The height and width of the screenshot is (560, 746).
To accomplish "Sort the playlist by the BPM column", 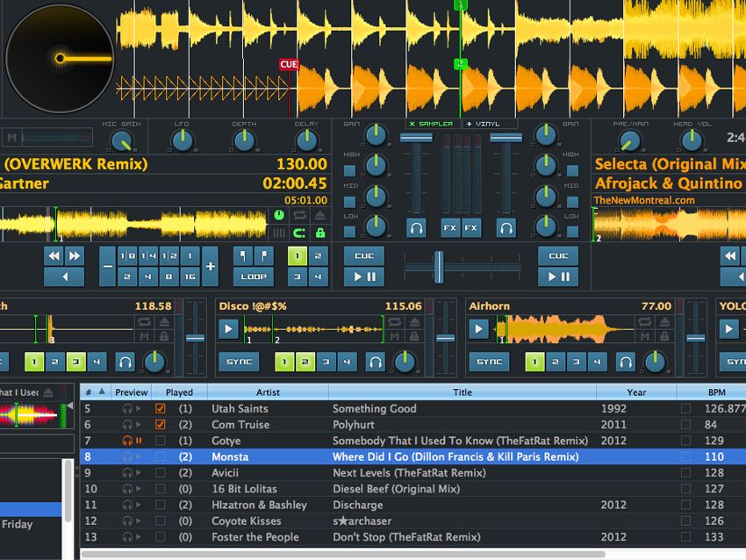I will point(715,391).
